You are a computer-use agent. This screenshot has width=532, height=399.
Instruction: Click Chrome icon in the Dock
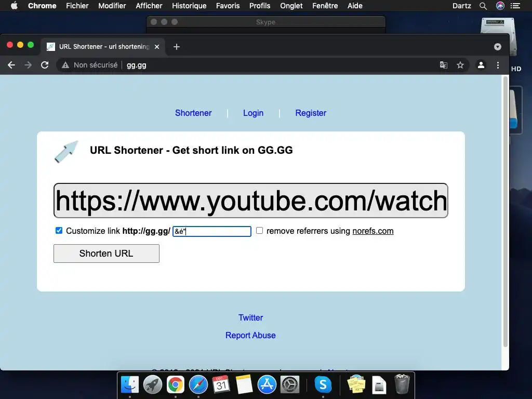(x=176, y=384)
